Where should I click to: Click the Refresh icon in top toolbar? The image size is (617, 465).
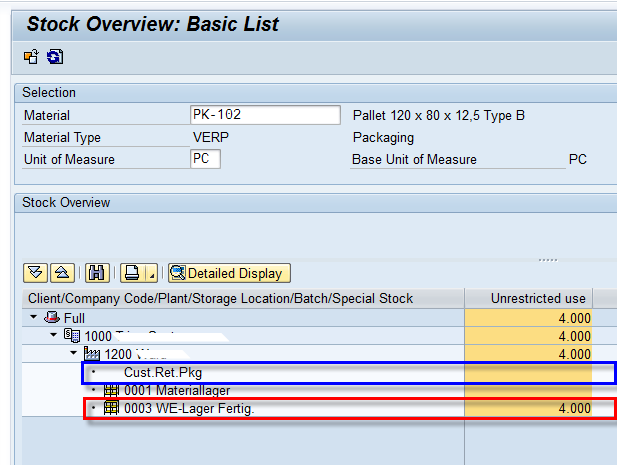coord(55,57)
